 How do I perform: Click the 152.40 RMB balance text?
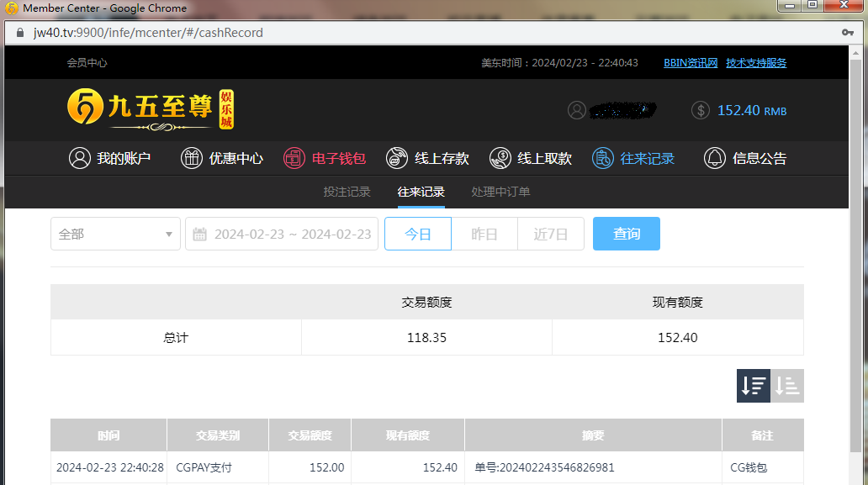[x=752, y=111]
